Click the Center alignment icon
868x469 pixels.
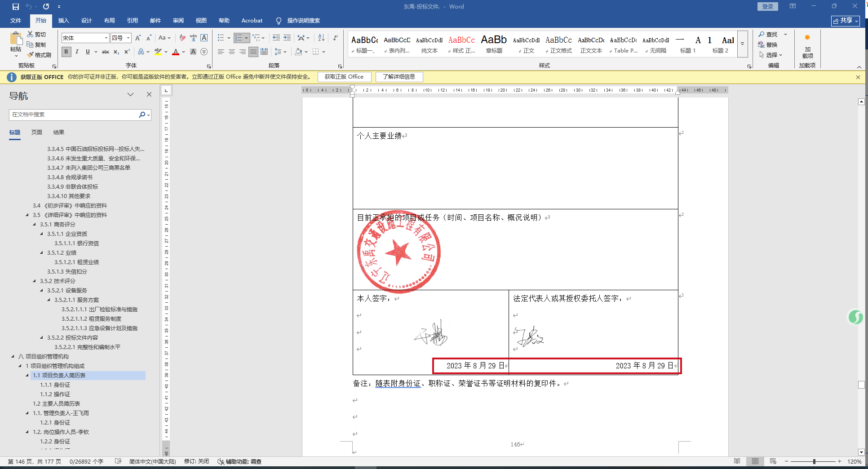pos(232,52)
